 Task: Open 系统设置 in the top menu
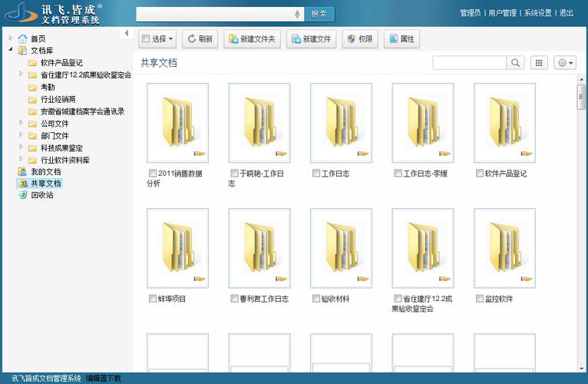538,13
